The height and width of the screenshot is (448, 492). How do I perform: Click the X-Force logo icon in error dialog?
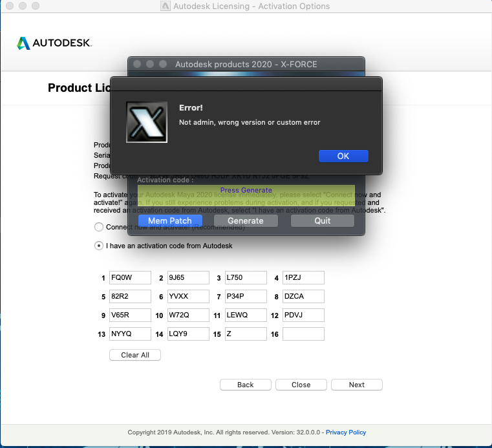147,122
